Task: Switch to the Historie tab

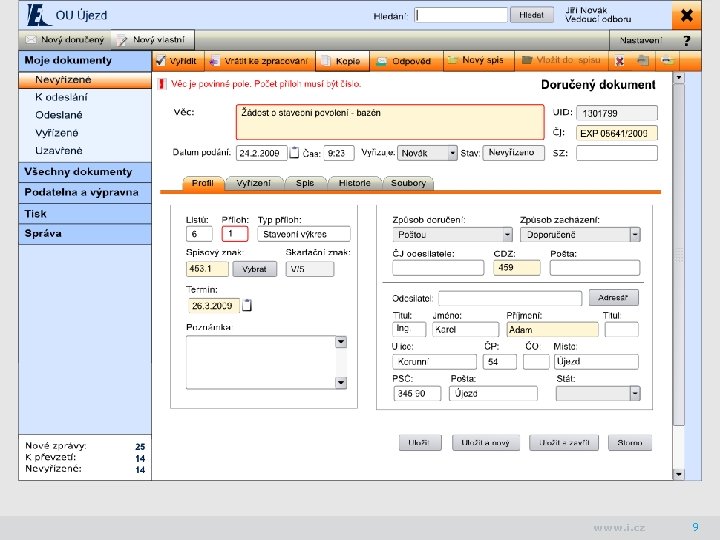Action: click(354, 183)
